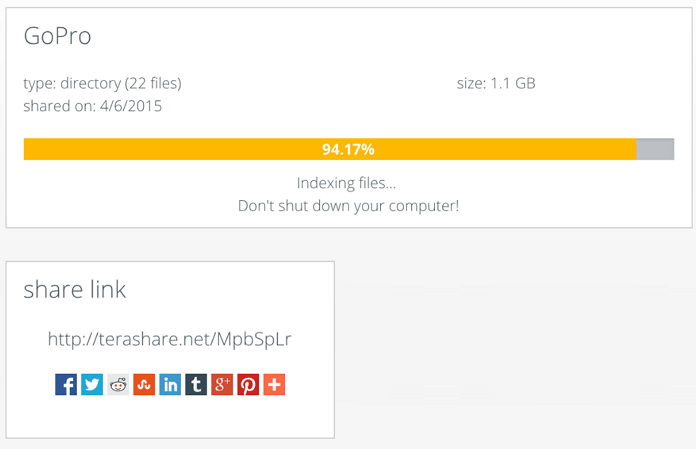The image size is (696, 449).
Task: Share via the StumbleUpon icon
Action: 144,384
